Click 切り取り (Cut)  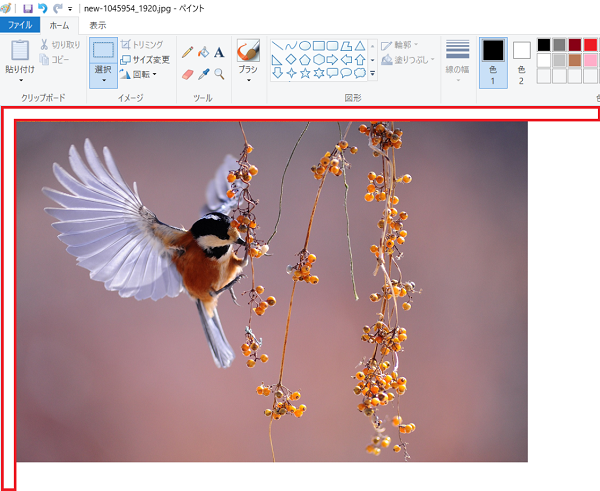60,45
